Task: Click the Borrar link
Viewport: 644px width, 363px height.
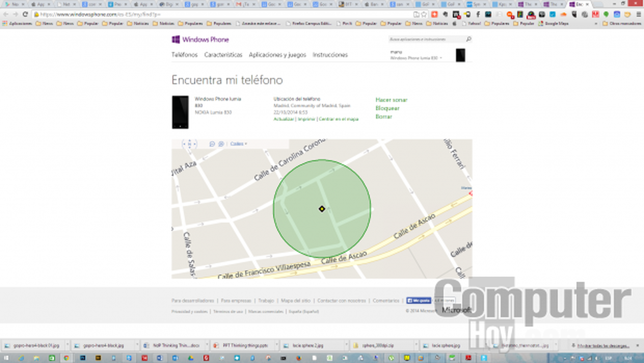Action: coord(384,117)
